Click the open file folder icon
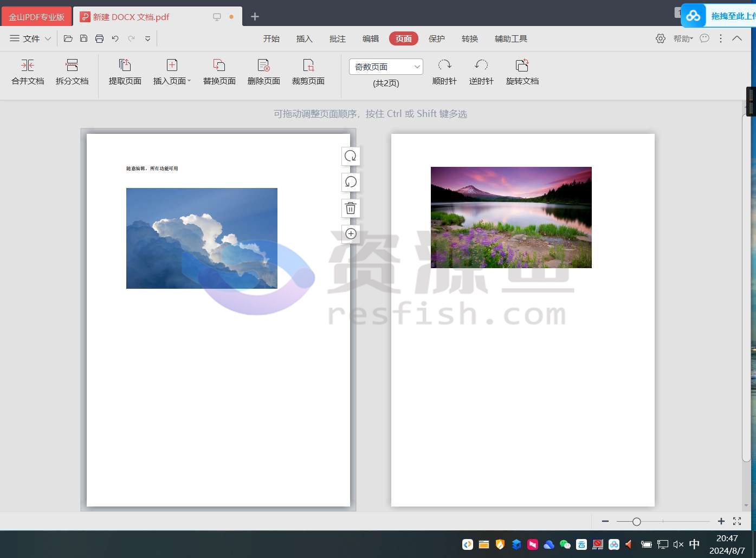 (68, 38)
